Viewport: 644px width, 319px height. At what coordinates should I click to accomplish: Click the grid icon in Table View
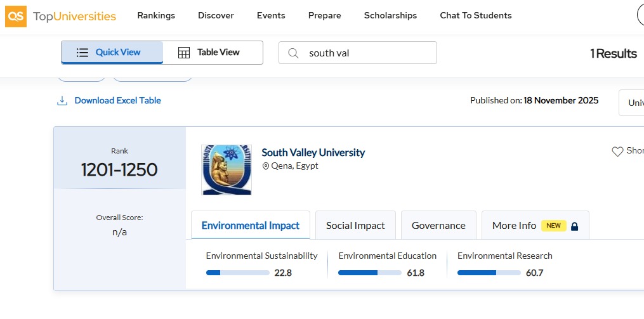coord(184,53)
